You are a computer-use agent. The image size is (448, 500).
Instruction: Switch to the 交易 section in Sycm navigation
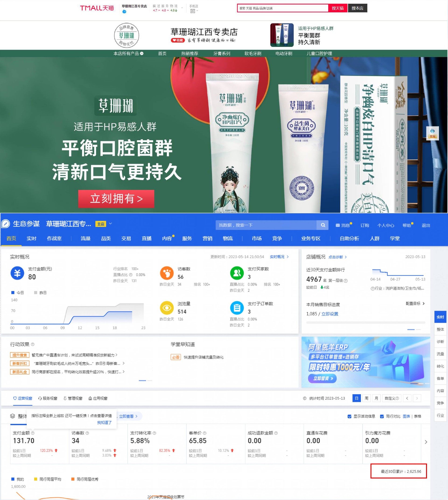point(127,238)
